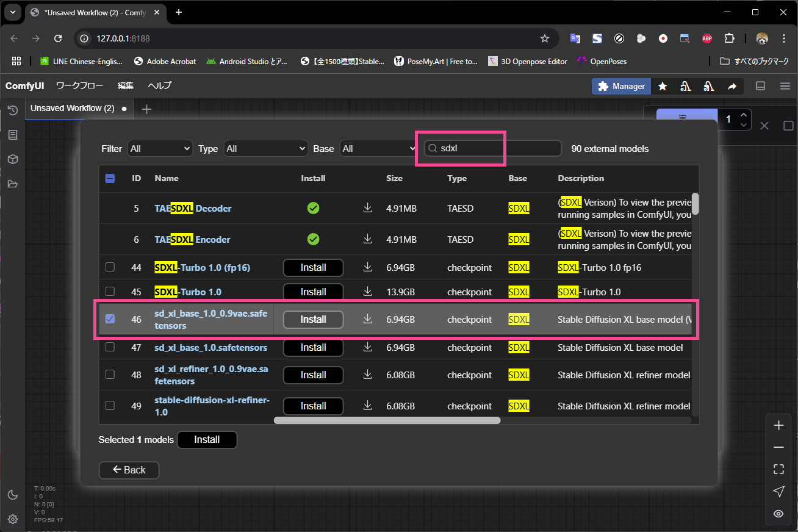Viewport: 798px width, 532px height.
Task: Click the share arrow icon in ComfyUI toolbar
Action: [732, 87]
